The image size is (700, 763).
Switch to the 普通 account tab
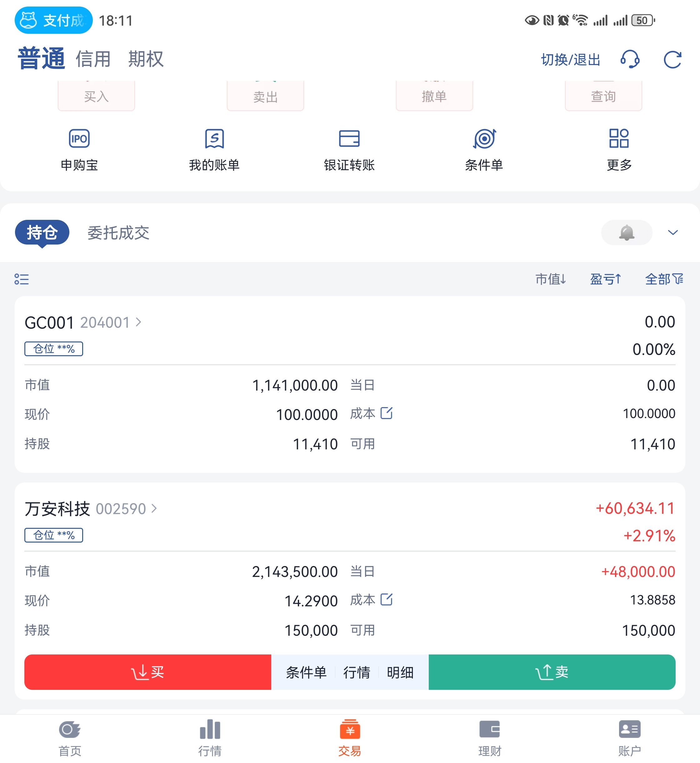click(x=41, y=59)
